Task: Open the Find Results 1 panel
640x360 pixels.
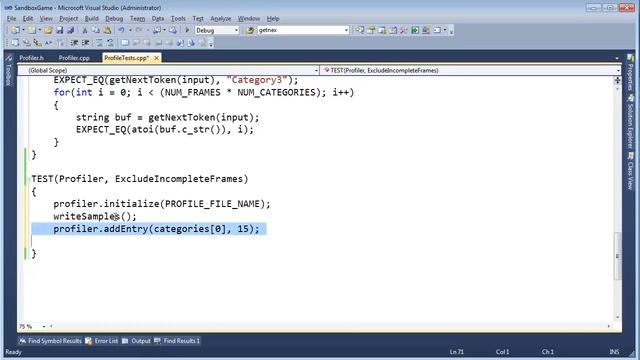Action: [x=177, y=341]
